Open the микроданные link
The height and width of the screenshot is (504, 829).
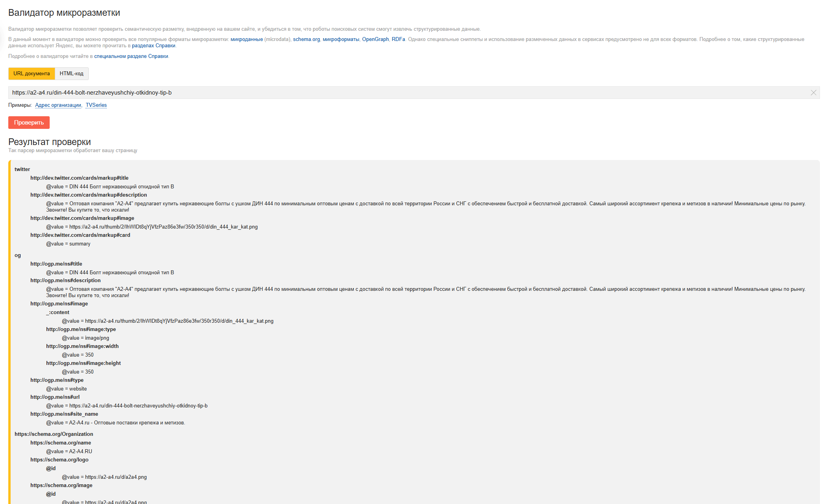pyautogui.click(x=246, y=39)
